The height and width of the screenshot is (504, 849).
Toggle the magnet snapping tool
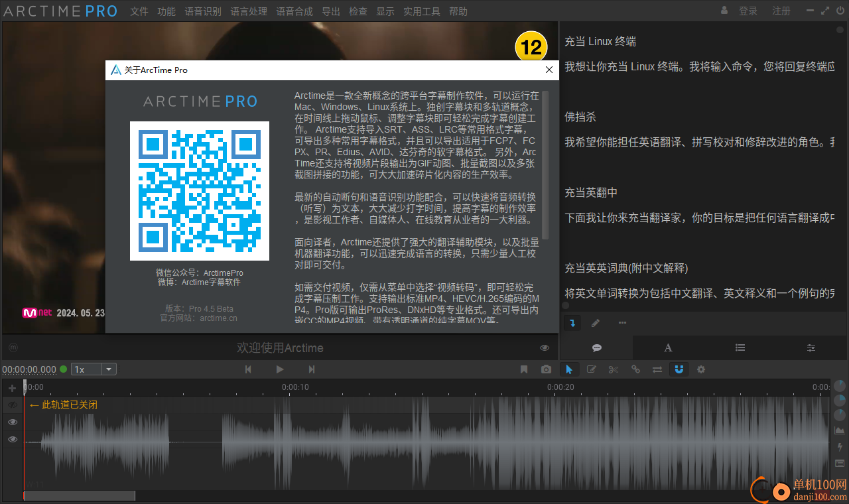(679, 369)
